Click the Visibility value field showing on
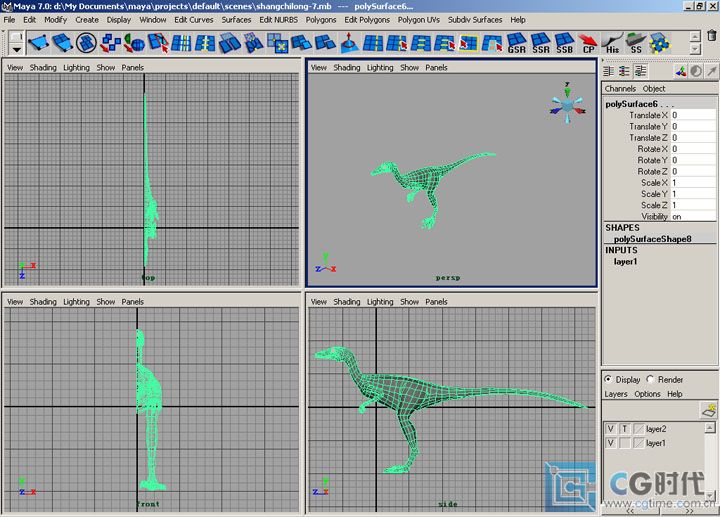The height and width of the screenshot is (517, 720). point(693,216)
